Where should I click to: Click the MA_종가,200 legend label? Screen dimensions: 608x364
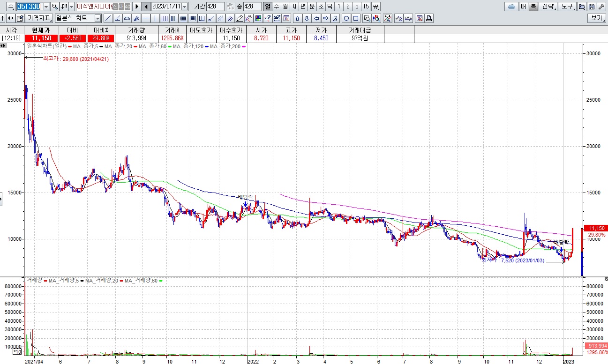[226, 46]
